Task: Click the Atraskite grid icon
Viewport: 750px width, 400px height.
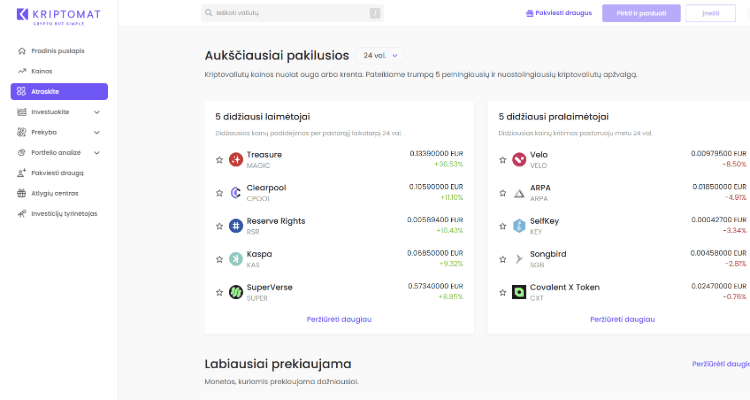Action: coord(22,91)
